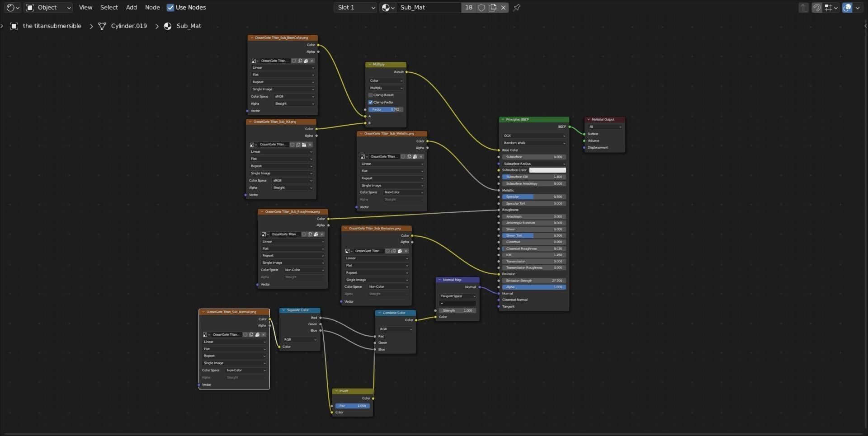
Task: Click the material user count 18 button
Action: point(469,7)
